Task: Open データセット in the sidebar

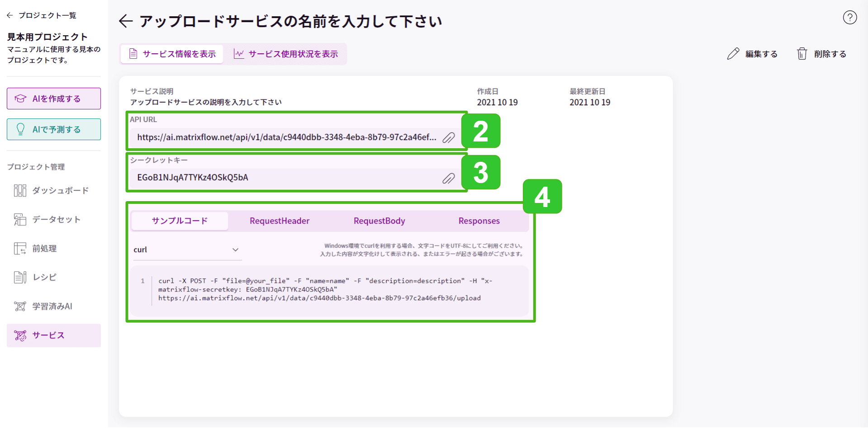Action: (54, 220)
